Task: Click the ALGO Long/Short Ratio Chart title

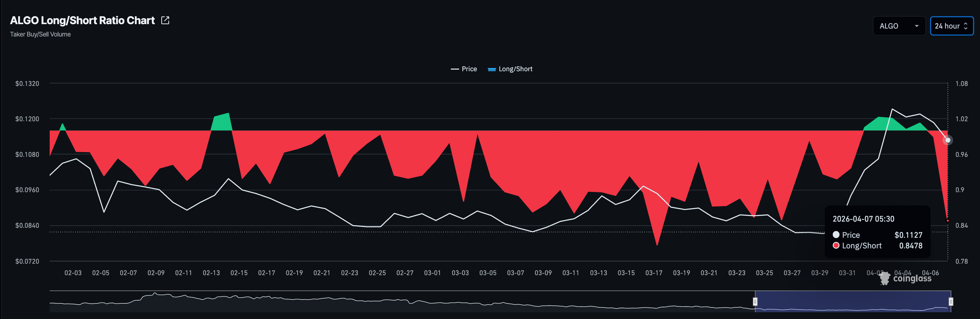Action: [x=82, y=20]
